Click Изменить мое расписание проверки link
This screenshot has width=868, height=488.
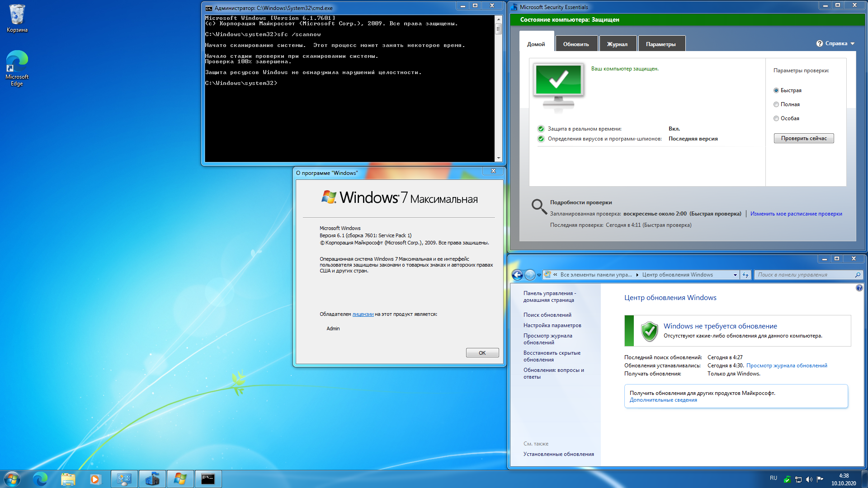(796, 214)
